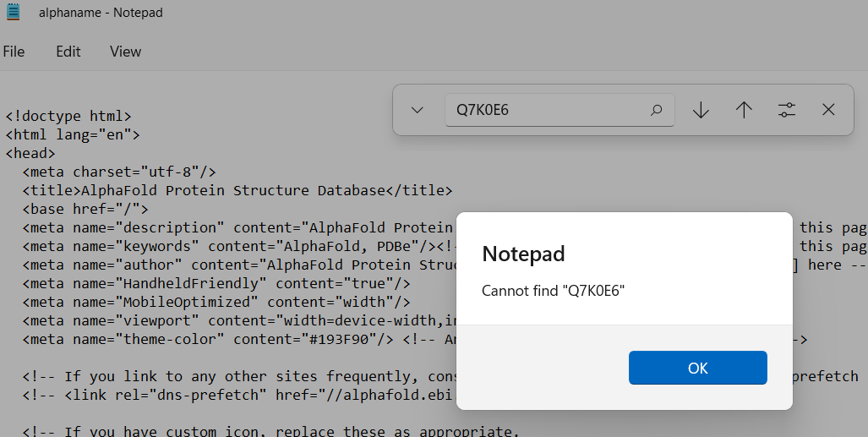Click the AlphaFold title tag line
The width and height of the screenshot is (868, 437).
[237, 190]
